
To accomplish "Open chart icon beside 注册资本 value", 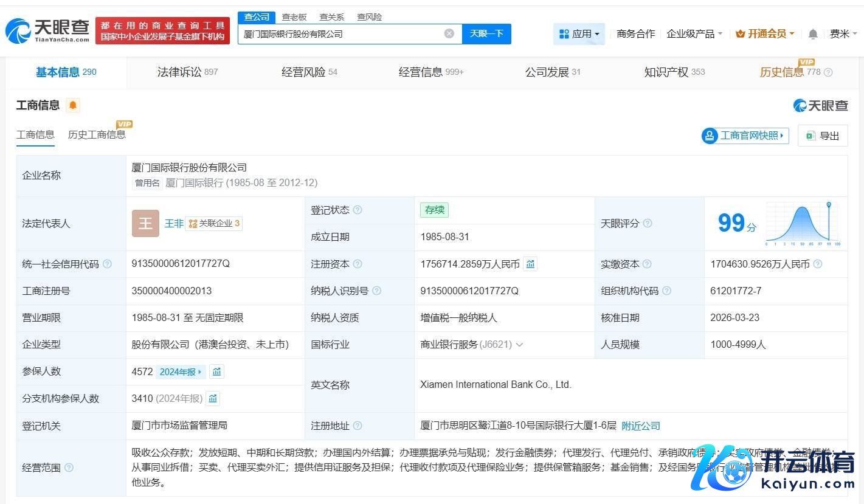I will 530,264.
